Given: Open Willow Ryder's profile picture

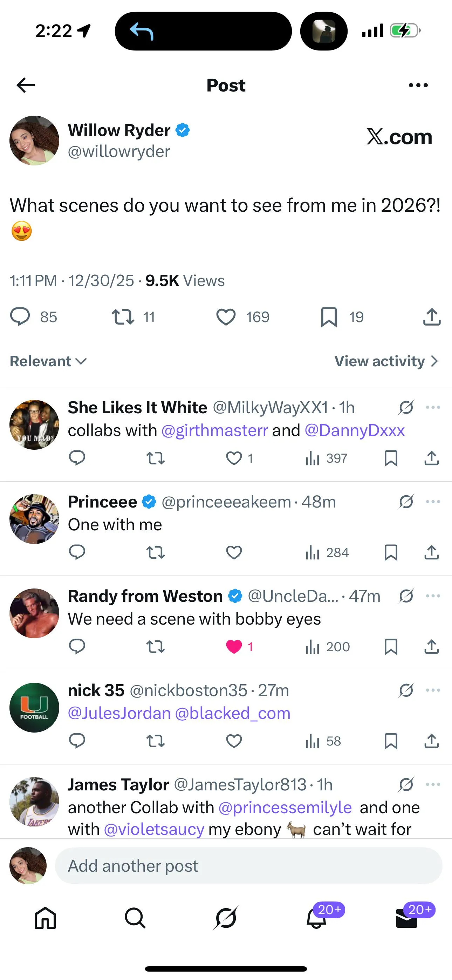Looking at the screenshot, I should pyautogui.click(x=34, y=141).
